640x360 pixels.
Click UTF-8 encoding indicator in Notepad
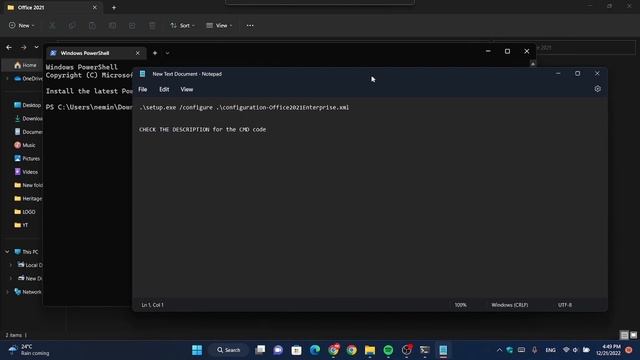pyautogui.click(x=564, y=305)
